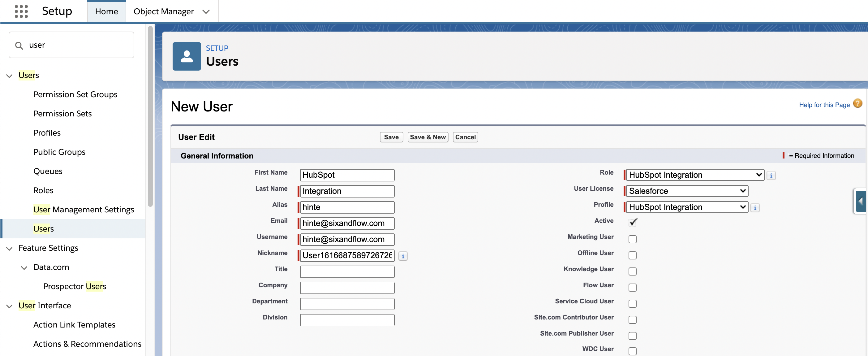Viewport: 868px width, 356px height.
Task: Click the info icon next to Nickname
Action: pyautogui.click(x=403, y=256)
